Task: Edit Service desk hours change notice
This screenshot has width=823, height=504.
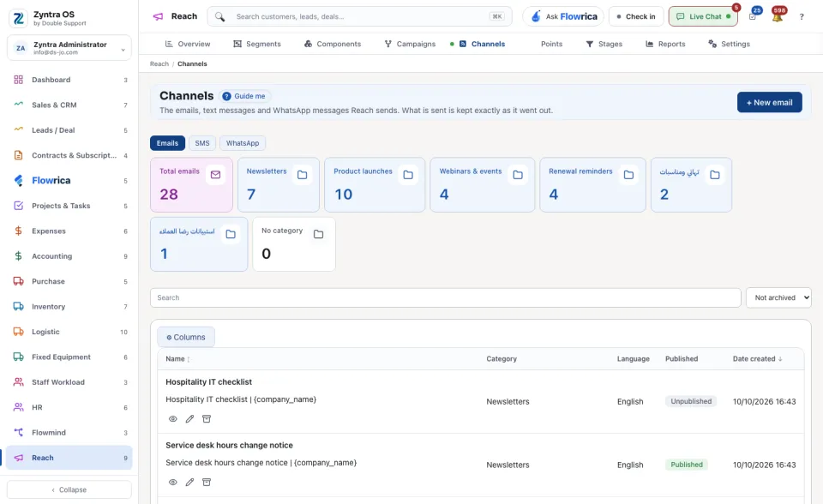Action: pyautogui.click(x=189, y=482)
